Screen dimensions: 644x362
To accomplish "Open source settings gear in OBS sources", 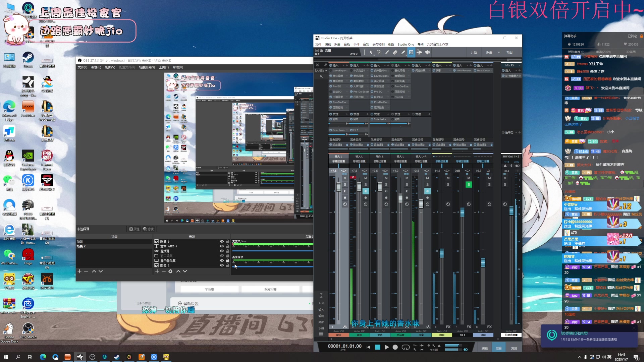I will (170, 271).
